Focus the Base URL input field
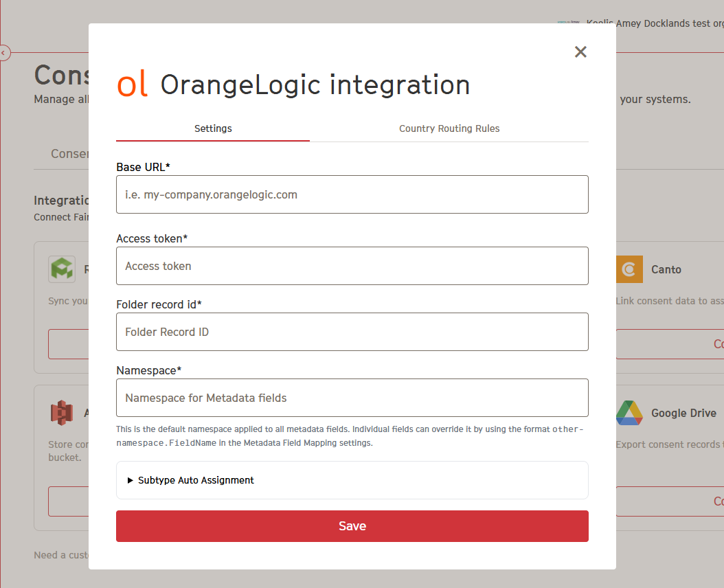 point(352,194)
